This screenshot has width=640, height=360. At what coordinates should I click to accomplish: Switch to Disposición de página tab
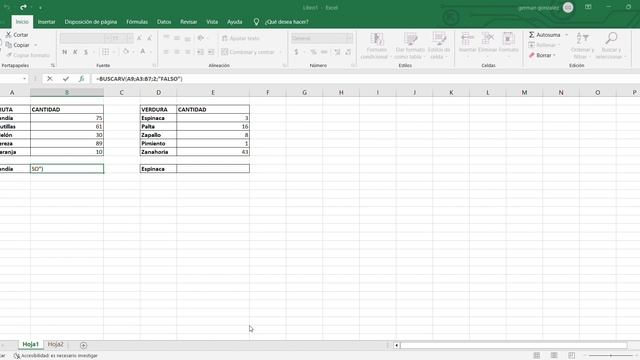(x=91, y=22)
